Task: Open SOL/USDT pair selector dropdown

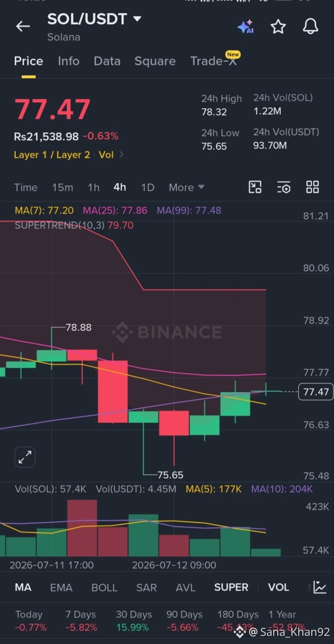Action: click(94, 19)
